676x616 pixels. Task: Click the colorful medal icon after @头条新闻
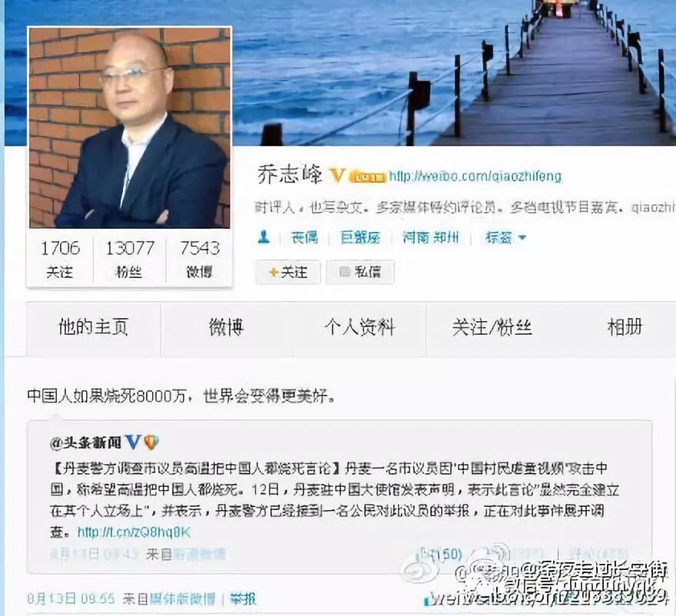coord(151,442)
